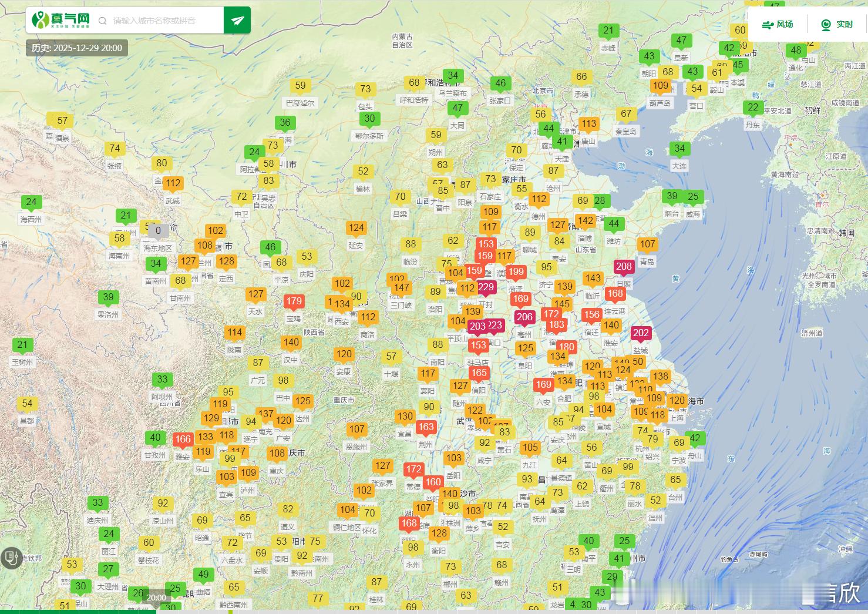
Task: Select the 140 AQI pin above 汉中
Action: [x=291, y=343]
